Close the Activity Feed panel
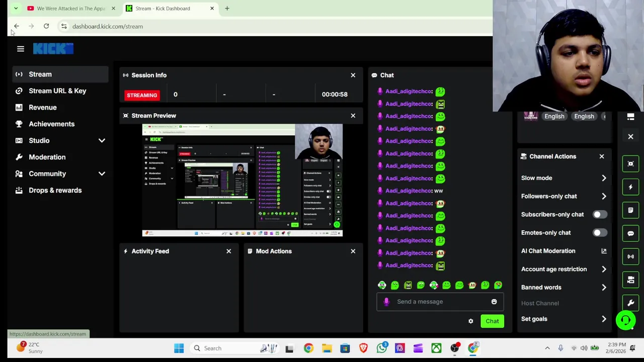The width and height of the screenshot is (644, 362). pos(228,251)
